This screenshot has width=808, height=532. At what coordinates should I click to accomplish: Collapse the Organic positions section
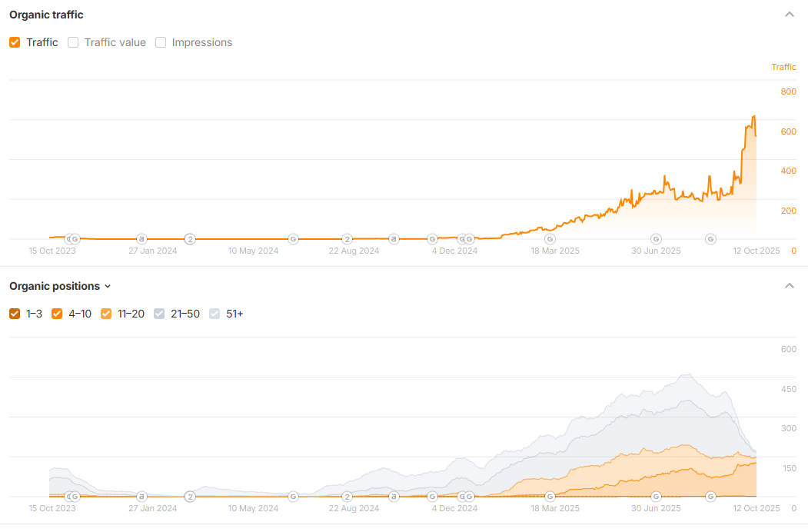point(789,286)
